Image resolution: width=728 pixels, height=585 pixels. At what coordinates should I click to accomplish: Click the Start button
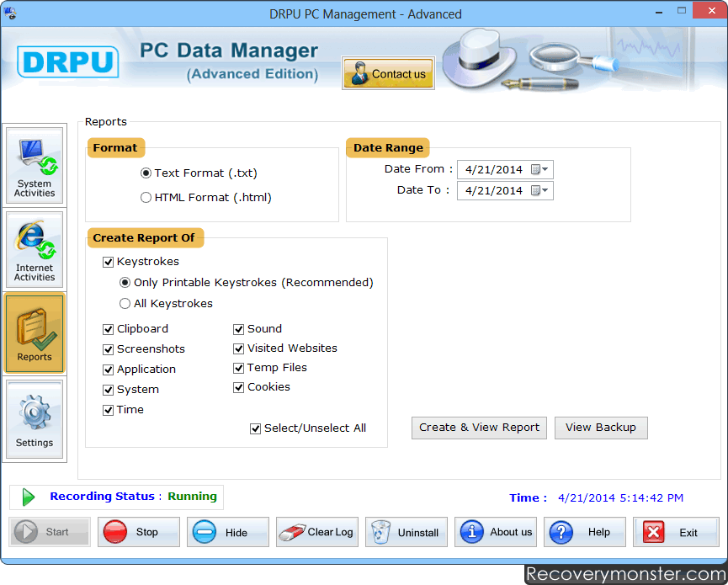(x=50, y=532)
